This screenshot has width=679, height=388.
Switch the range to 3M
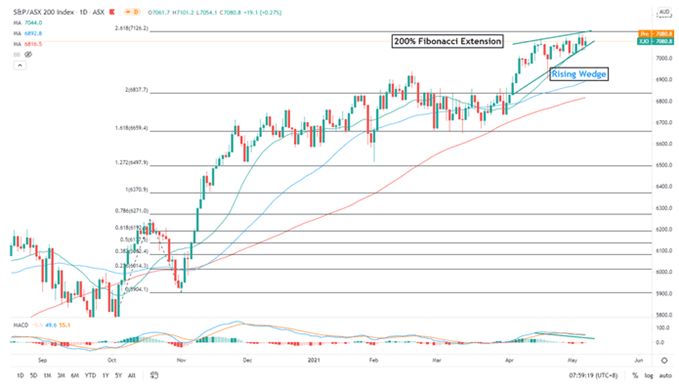click(x=61, y=375)
